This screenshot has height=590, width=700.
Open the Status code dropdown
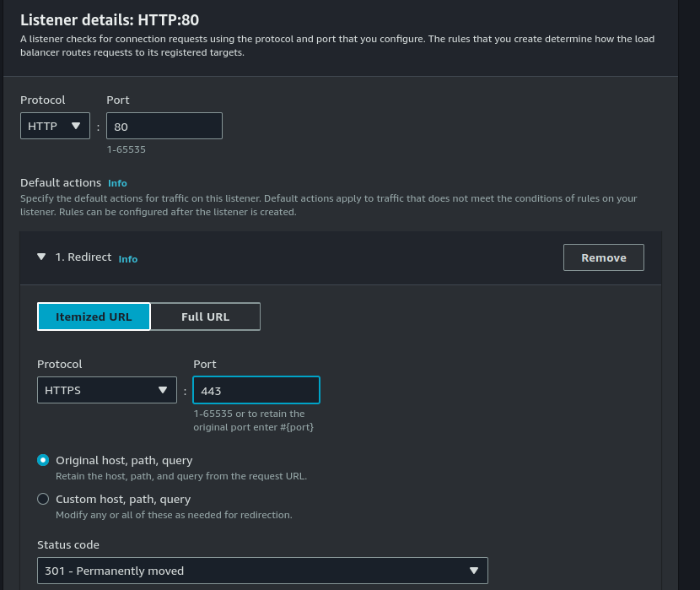[262, 571]
